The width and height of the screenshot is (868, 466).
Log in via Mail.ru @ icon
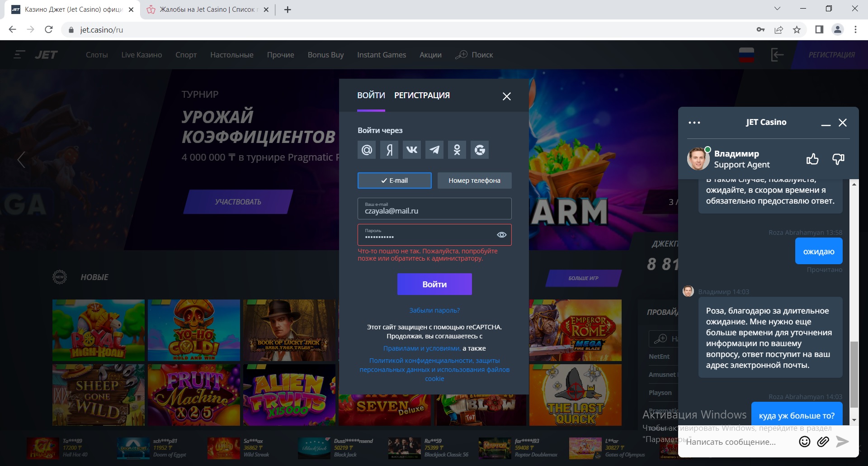pos(367,150)
